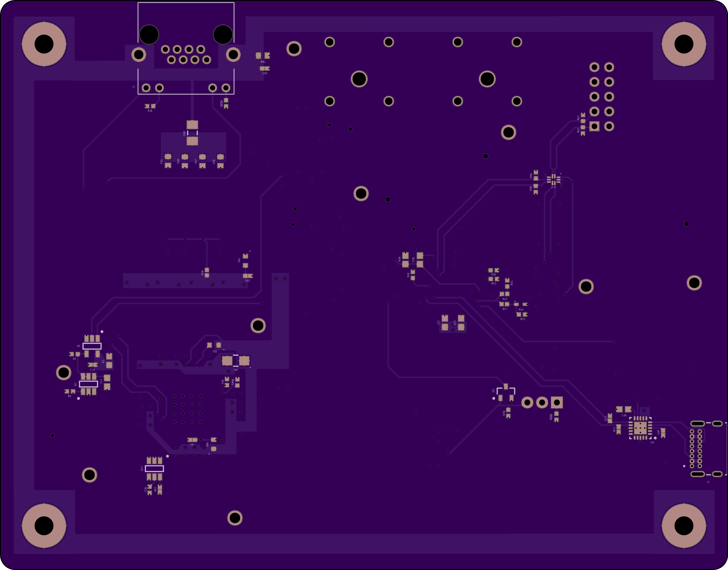
Task: Select the R72 resistor label
Action: (x=145, y=490)
